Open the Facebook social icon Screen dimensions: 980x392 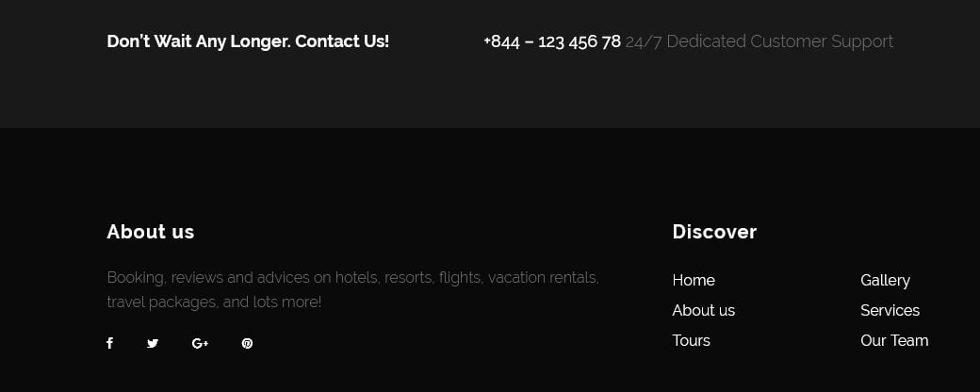pos(109,344)
